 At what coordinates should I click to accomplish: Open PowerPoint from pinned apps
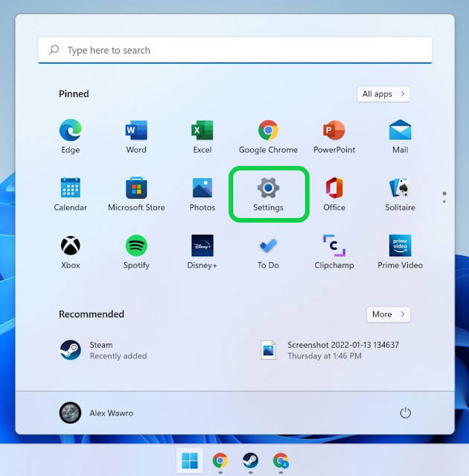tap(334, 136)
